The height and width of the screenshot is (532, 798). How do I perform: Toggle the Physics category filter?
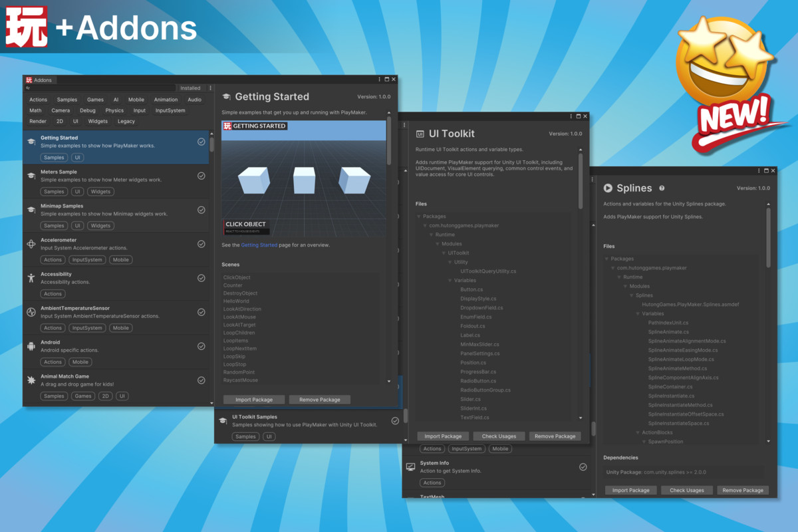point(114,110)
